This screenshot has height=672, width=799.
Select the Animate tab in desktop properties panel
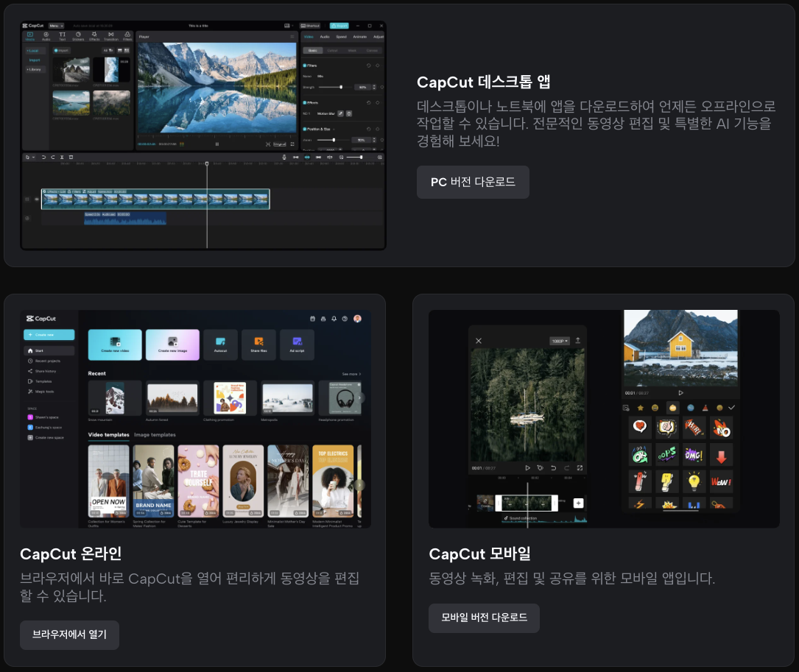tap(360, 37)
